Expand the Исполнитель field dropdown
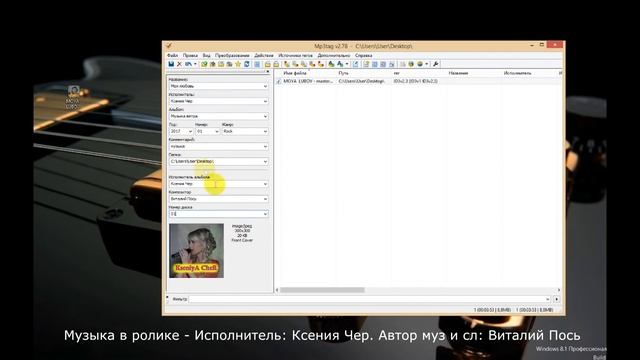 coord(265,101)
